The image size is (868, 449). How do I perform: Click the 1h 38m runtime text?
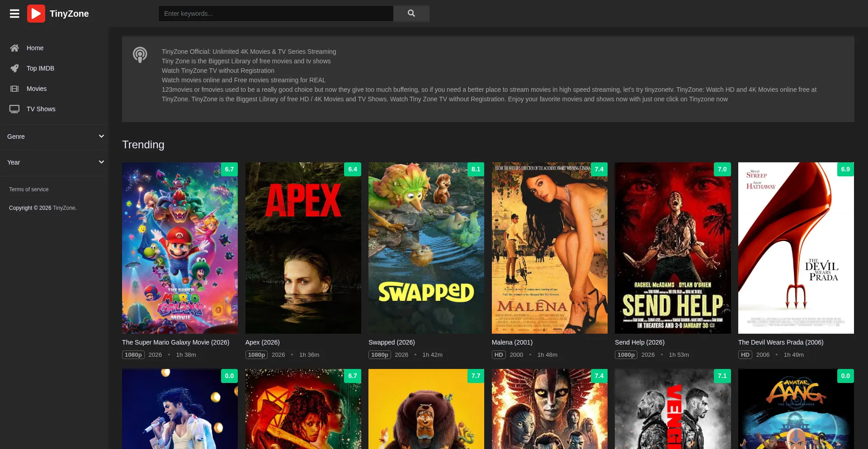click(186, 355)
